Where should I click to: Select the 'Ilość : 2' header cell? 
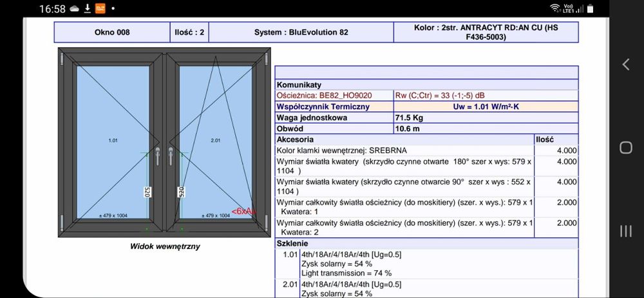tap(189, 32)
